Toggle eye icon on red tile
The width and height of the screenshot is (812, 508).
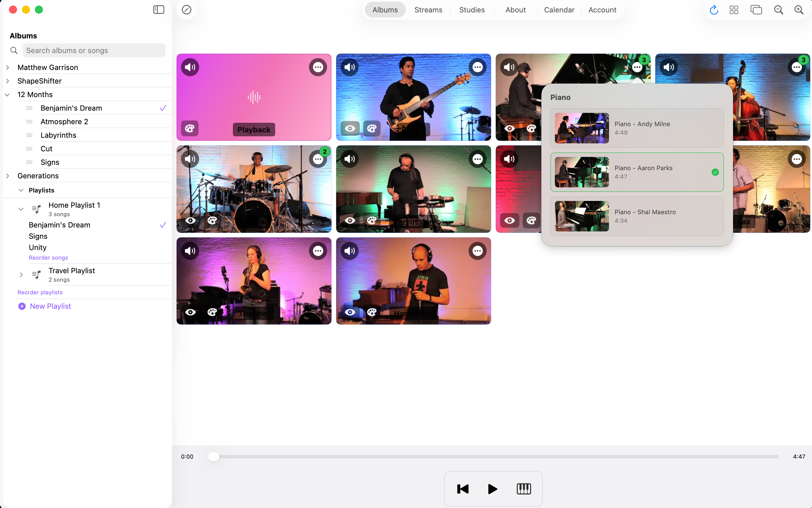[x=509, y=220]
